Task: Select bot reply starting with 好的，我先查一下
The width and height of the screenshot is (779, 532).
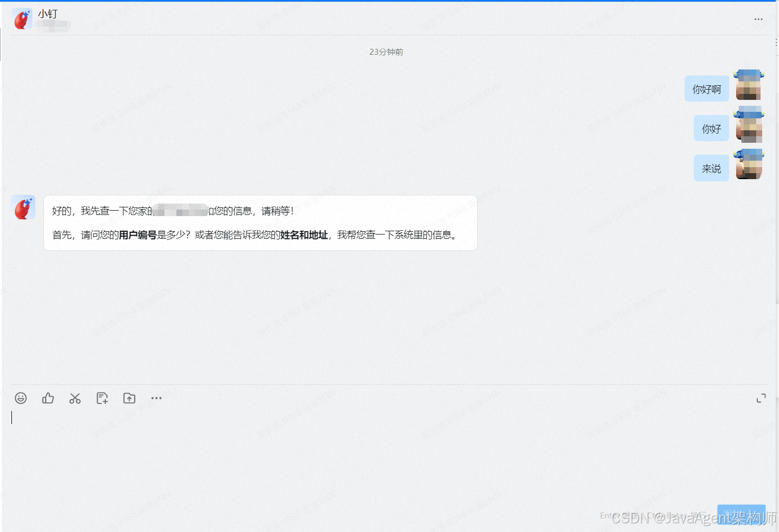Action: pos(261,223)
